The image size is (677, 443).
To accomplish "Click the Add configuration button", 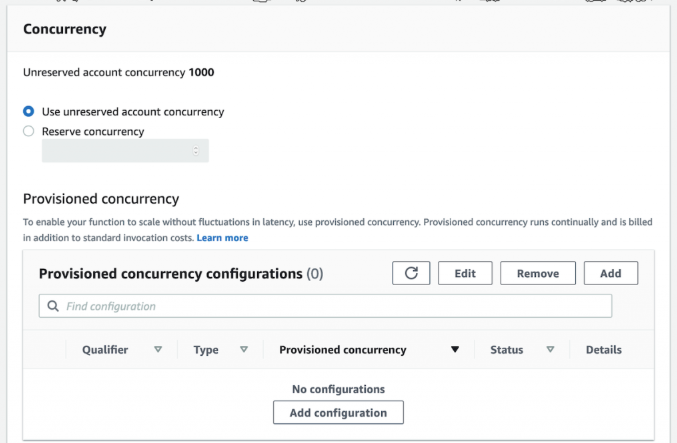I will pos(338,412).
